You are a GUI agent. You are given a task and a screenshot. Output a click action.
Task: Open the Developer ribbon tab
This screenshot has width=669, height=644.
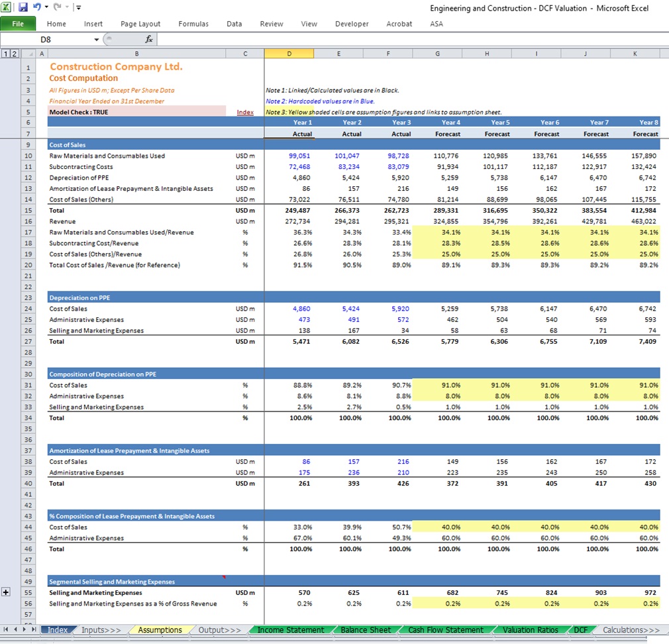(352, 24)
